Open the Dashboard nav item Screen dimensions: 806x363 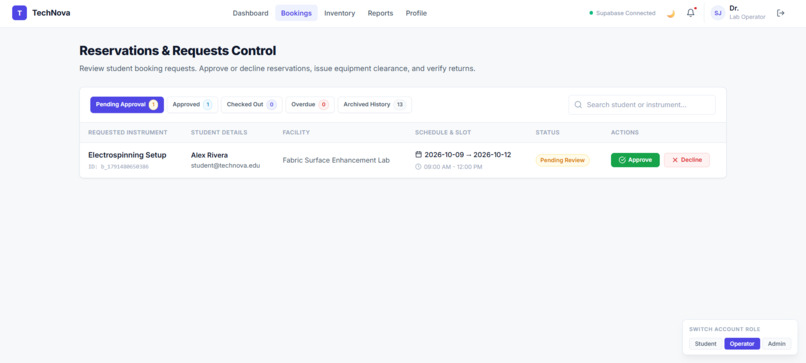[250, 13]
